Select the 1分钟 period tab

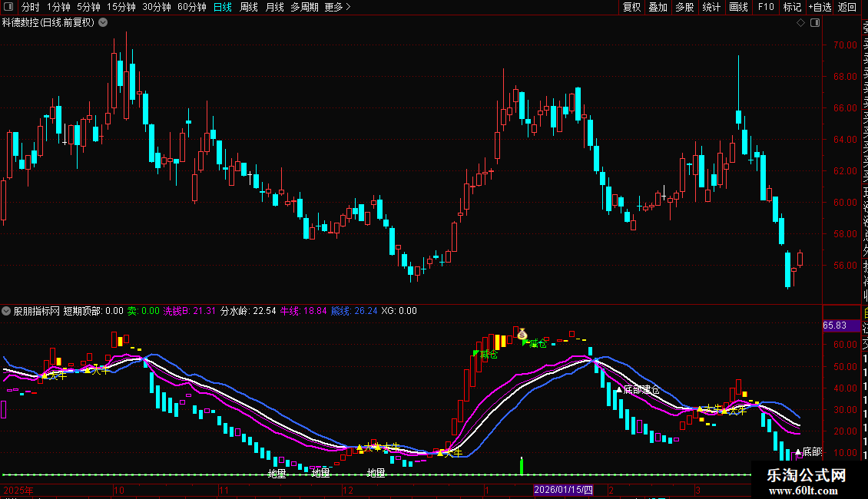click(x=58, y=7)
